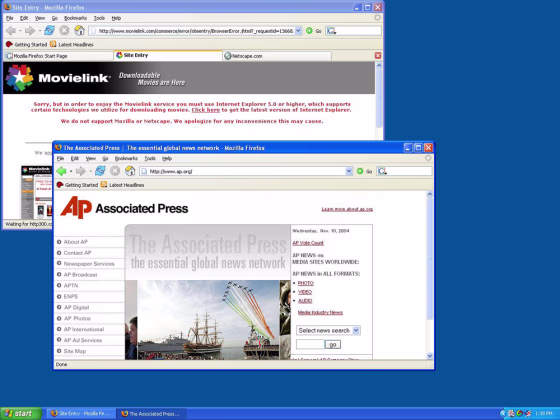Reload the page in Associated Press window
The height and width of the screenshot is (420, 560).
point(100,171)
